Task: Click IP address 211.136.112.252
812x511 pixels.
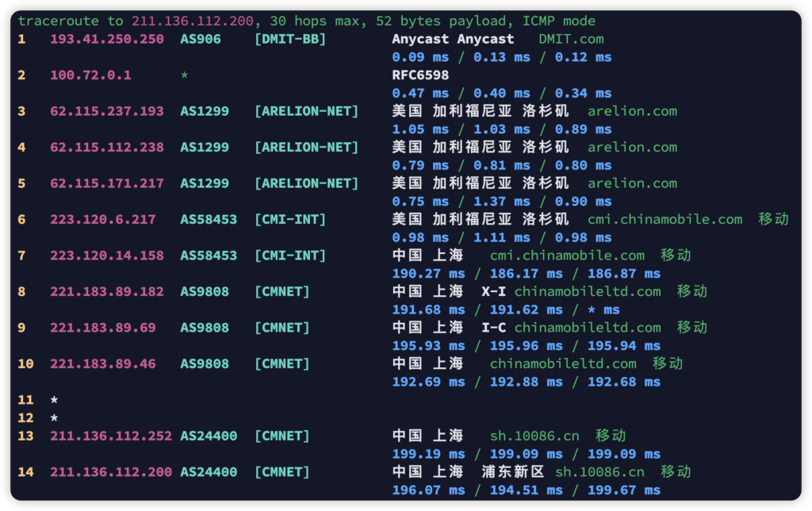Action: tap(111, 436)
